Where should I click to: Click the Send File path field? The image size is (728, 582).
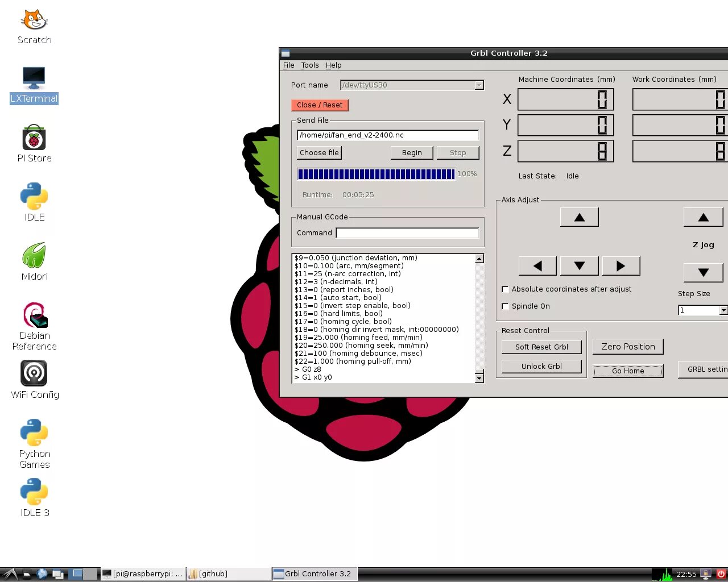(x=388, y=135)
